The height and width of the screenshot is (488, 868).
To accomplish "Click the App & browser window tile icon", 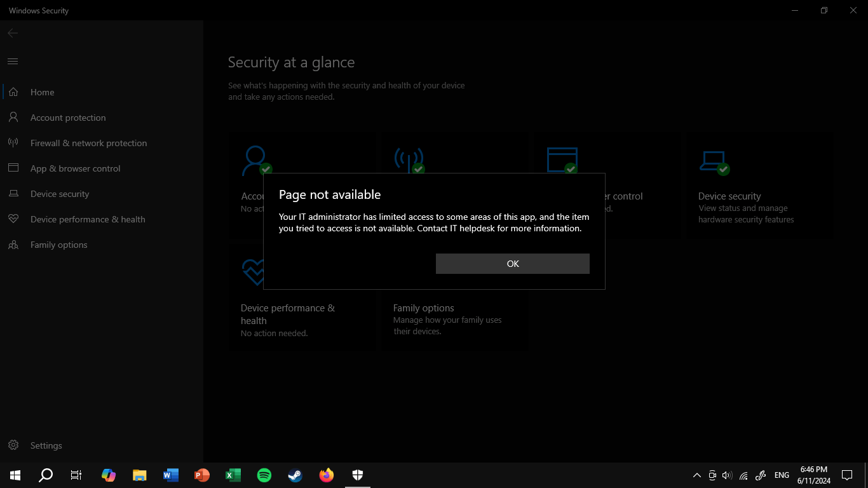I will click(562, 160).
